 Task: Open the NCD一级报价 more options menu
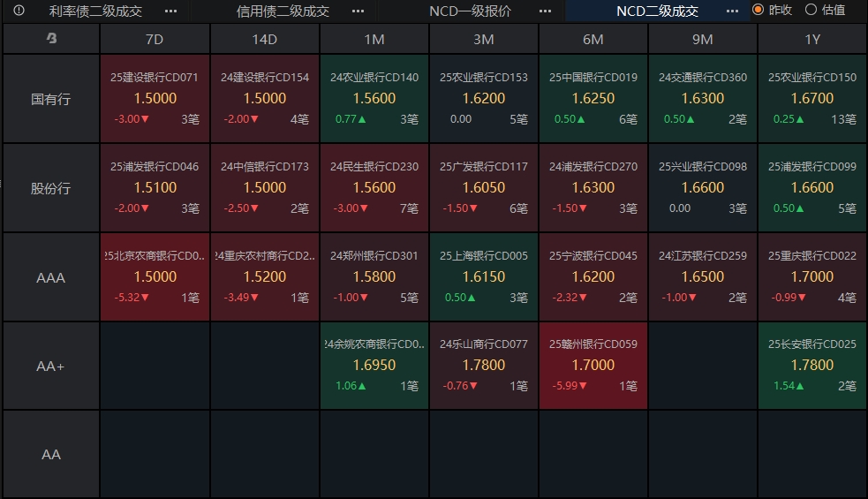point(546,11)
